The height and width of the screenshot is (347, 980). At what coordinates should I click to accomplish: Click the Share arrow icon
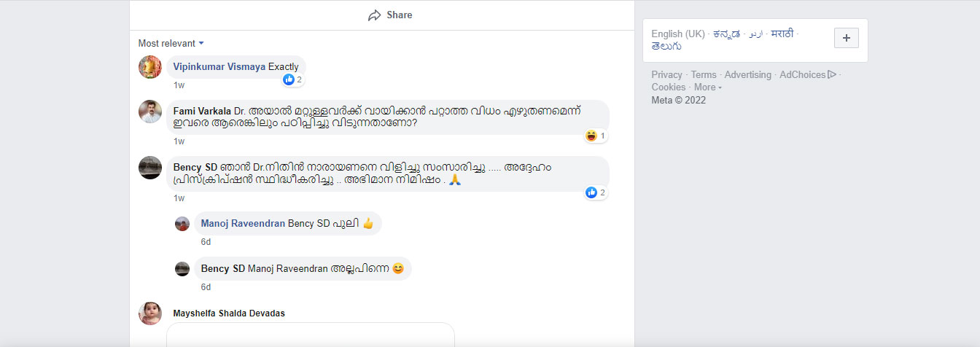(375, 15)
